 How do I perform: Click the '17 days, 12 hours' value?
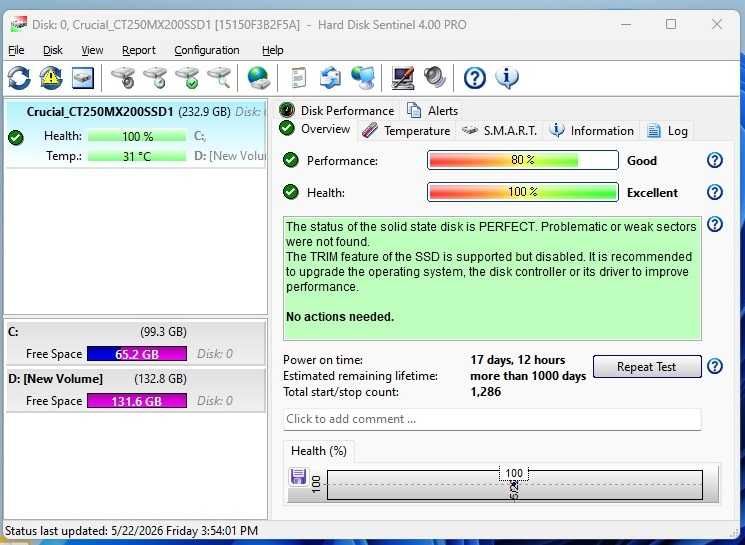pyautogui.click(x=517, y=360)
